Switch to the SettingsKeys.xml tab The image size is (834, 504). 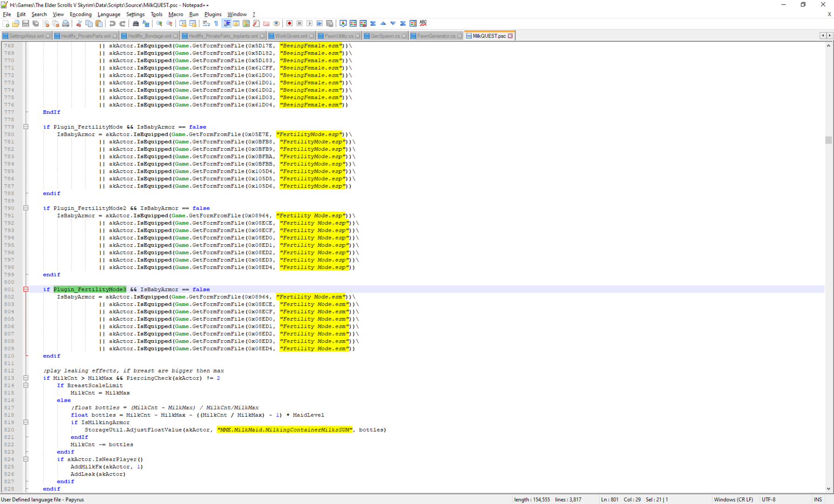point(26,36)
